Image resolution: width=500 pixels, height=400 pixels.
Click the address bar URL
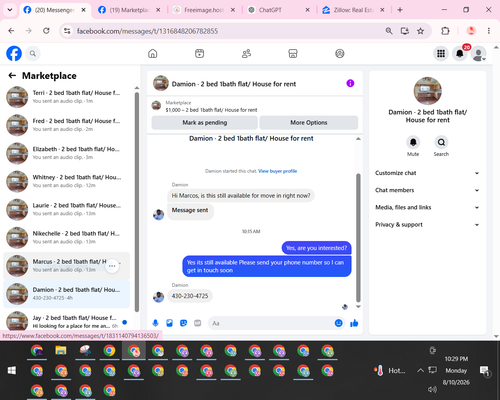[147, 31]
